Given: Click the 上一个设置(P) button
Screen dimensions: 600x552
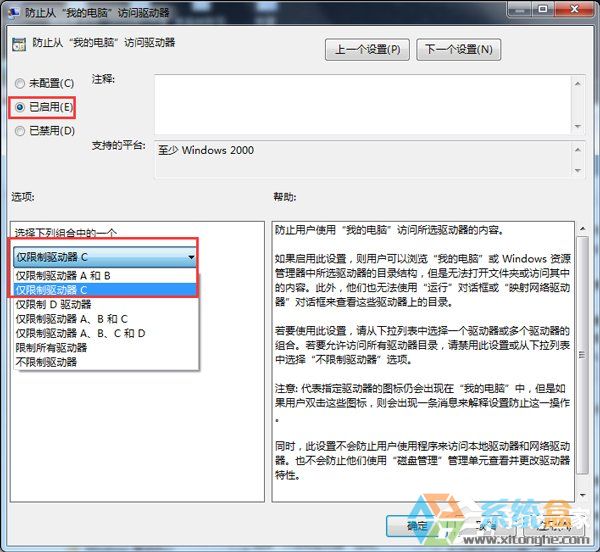Looking at the screenshot, I should click(367, 50).
